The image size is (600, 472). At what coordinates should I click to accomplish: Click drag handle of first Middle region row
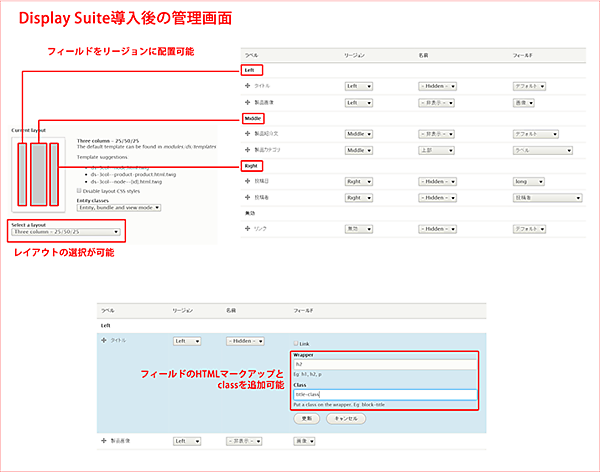click(x=248, y=134)
